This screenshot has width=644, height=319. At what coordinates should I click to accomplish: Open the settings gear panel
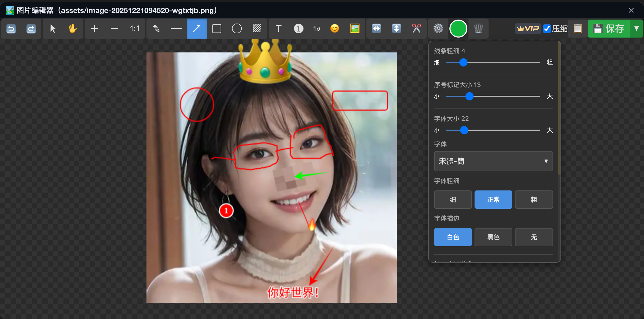pos(438,29)
